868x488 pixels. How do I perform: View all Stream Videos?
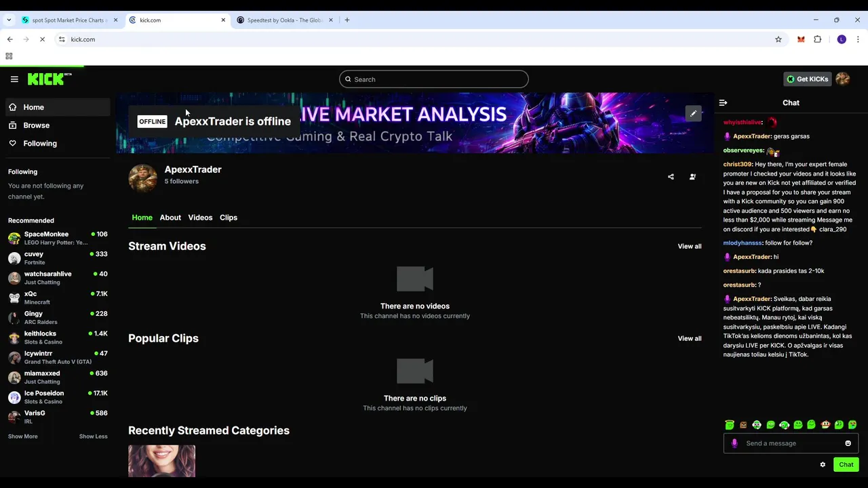click(690, 246)
